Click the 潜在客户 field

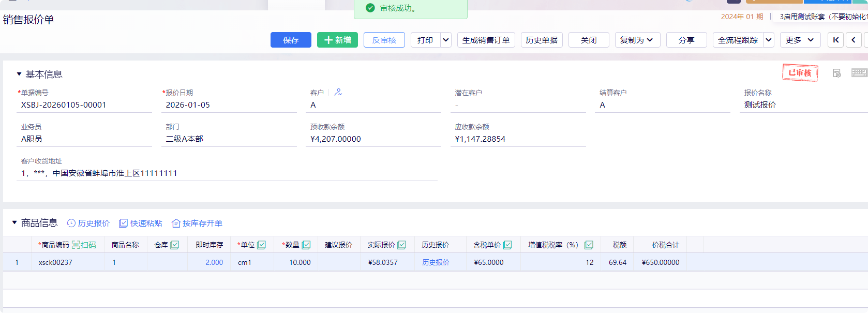[518, 105]
